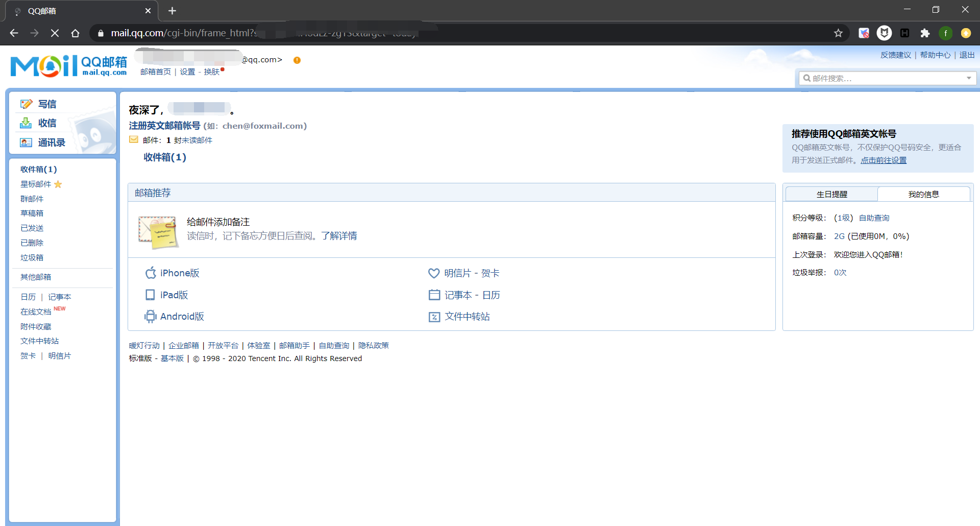This screenshot has width=980, height=526.
Task: Click the 邮箱首页 link in header
Action: 156,72
